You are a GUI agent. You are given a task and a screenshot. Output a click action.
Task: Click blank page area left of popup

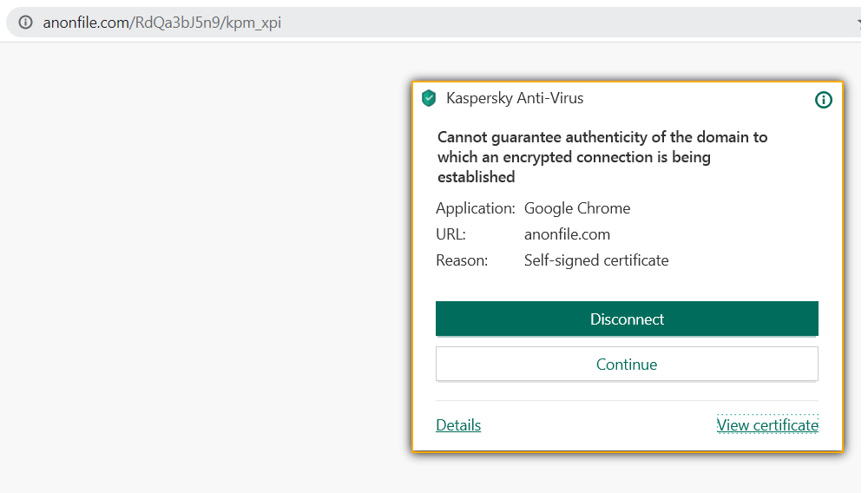pos(205,266)
